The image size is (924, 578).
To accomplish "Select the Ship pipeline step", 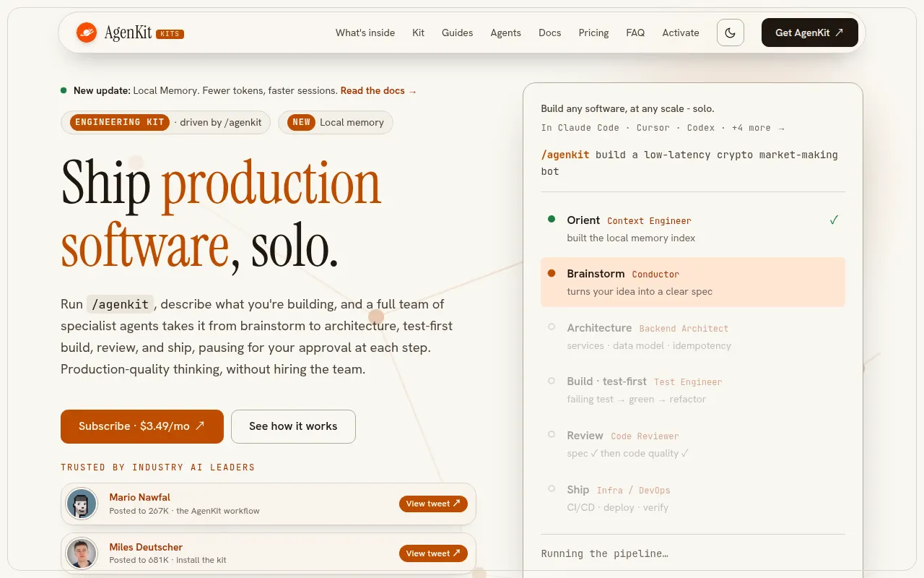I will click(x=693, y=499).
